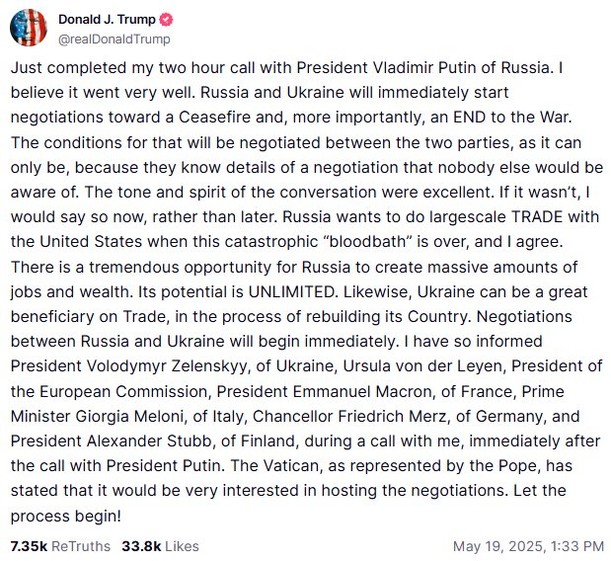View the 33.8k Likes count
611x561 pixels.
pyautogui.click(x=141, y=546)
